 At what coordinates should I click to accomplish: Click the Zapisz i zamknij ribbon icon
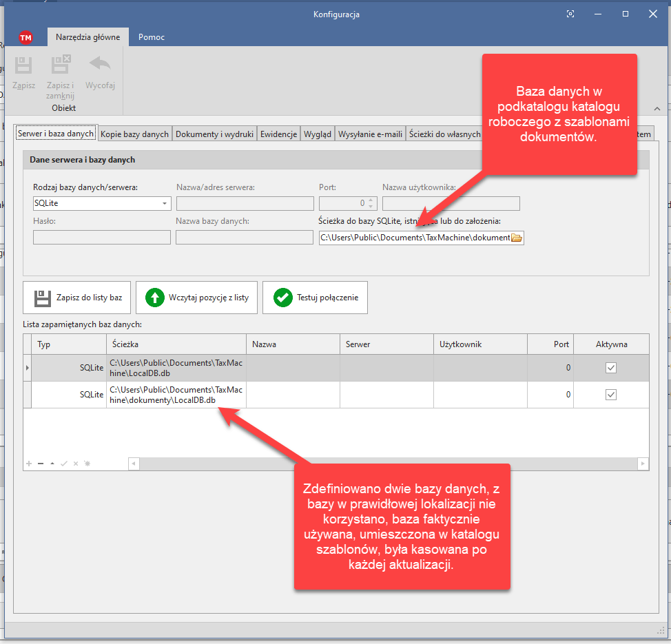tap(61, 66)
